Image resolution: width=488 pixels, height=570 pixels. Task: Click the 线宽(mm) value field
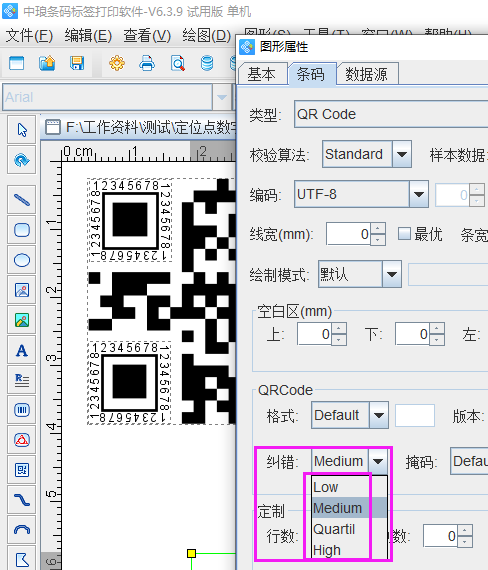pyautogui.click(x=348, y=234)
